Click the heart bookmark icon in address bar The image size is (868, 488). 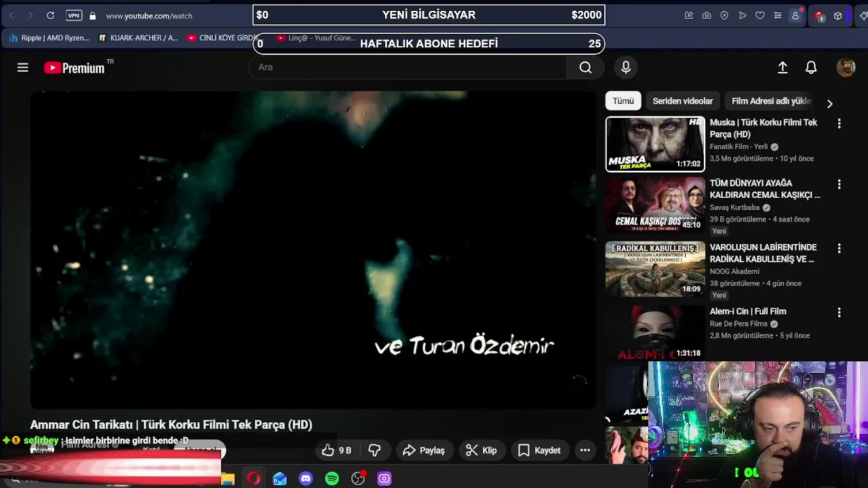tap(760, 16)
